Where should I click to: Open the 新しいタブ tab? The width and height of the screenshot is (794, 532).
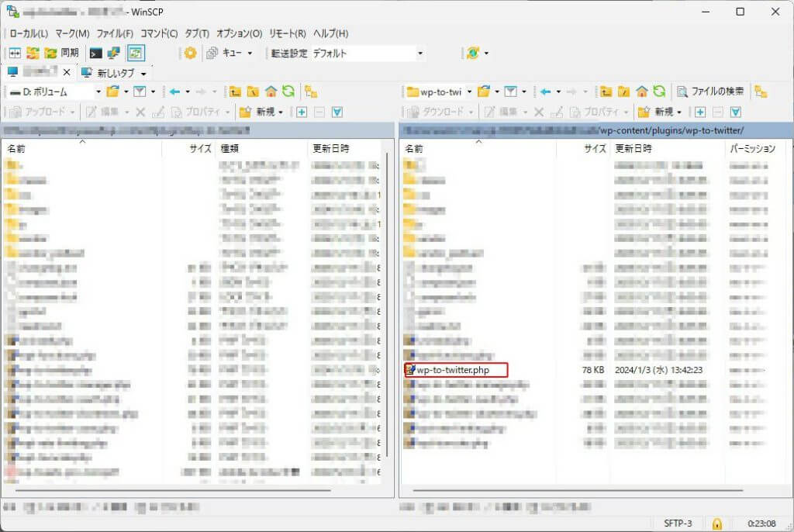tap(113, 73)
